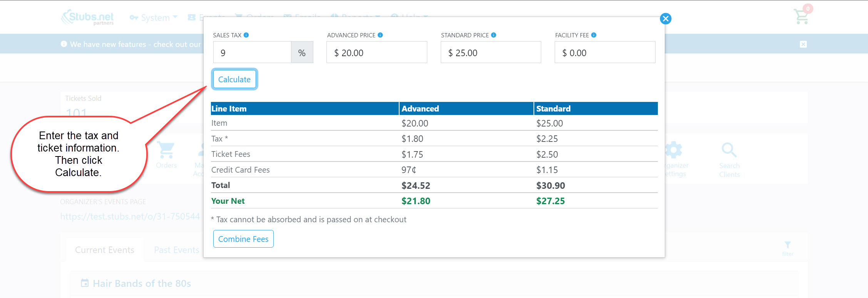
Task: Click the filter funnel icon
Action: pyautogui.click(x=788, y=245)
